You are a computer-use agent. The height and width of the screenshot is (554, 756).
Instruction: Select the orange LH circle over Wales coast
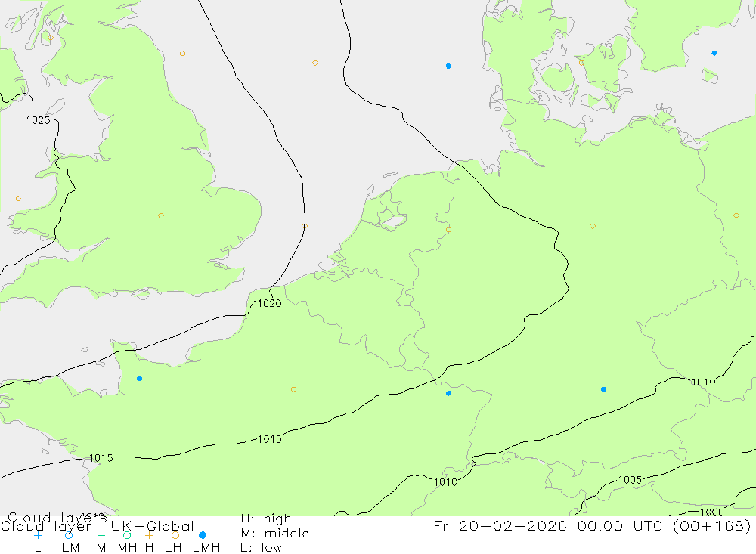[x=18, y=199]
